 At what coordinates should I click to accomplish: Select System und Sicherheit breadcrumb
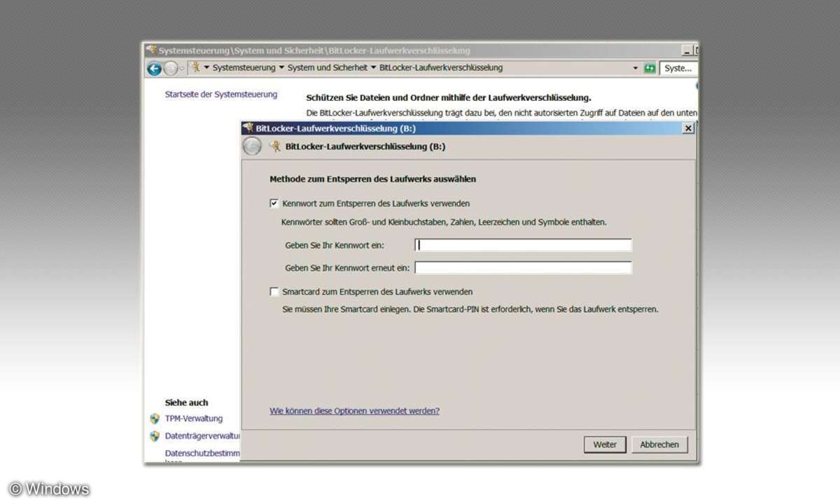pos(328,68)
